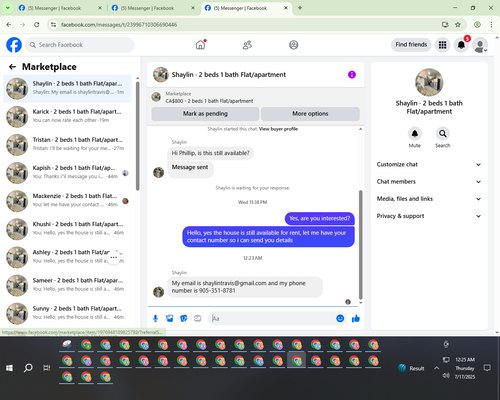This screenshot has height=400, width=500.
Task: Mute the chat with the bell icon
Action: tap(415, 134)
